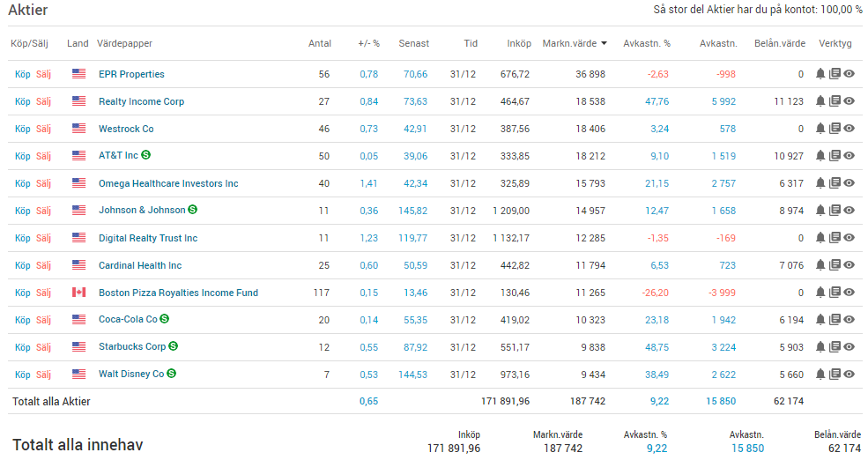The height and width of the screenshot is (460, 868).
Task: Sort by the Land column header
Action: click(x=78, y=43)
